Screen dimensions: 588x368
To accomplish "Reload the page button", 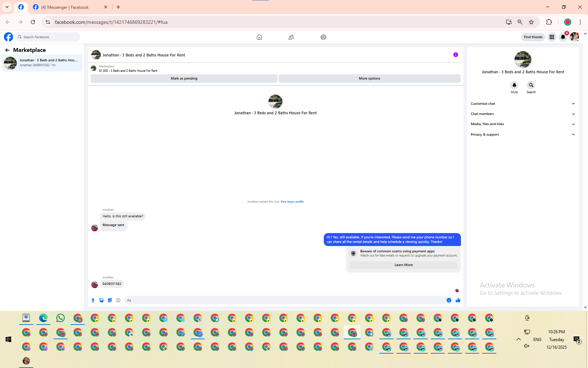I will (x=33, y=22).
